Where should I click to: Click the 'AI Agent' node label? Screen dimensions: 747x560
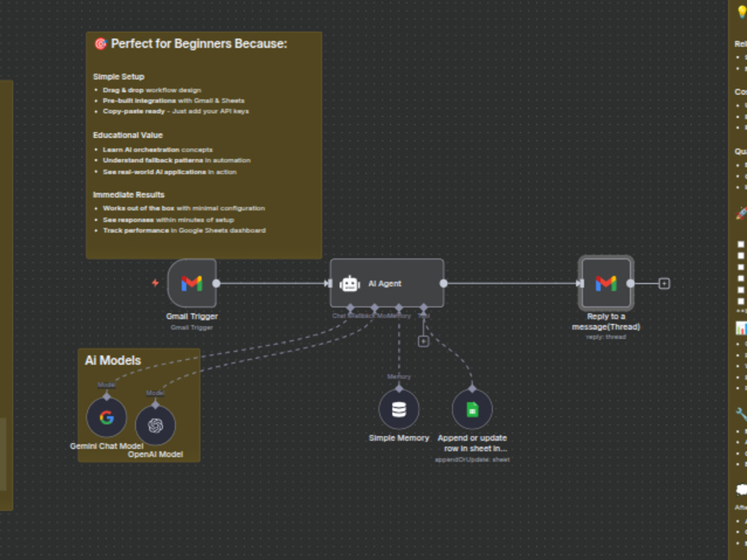(x=385, y=284)
